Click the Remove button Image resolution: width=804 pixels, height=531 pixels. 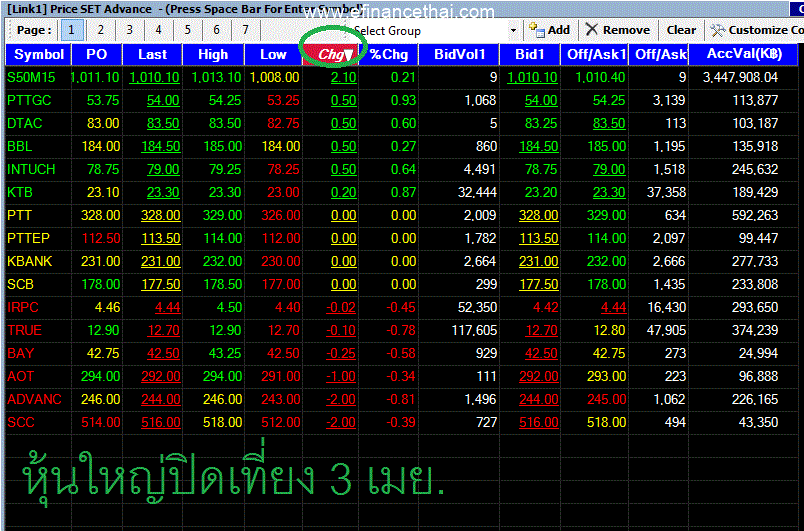tap(618, 31)
